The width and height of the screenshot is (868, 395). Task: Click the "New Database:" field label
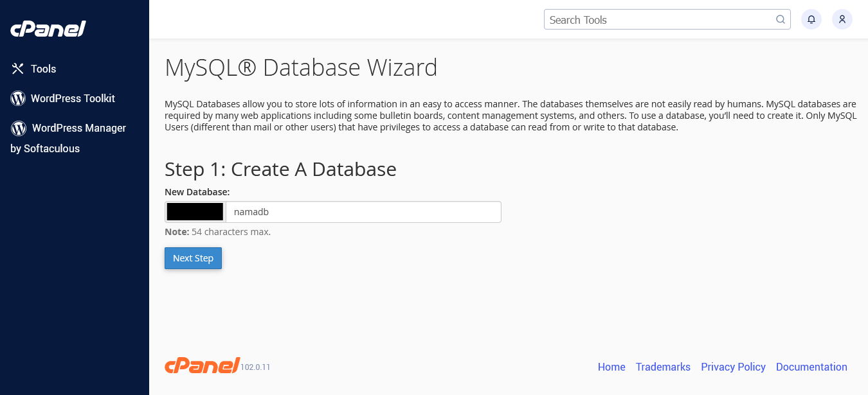pyautogui.click(x=197, y=192)
